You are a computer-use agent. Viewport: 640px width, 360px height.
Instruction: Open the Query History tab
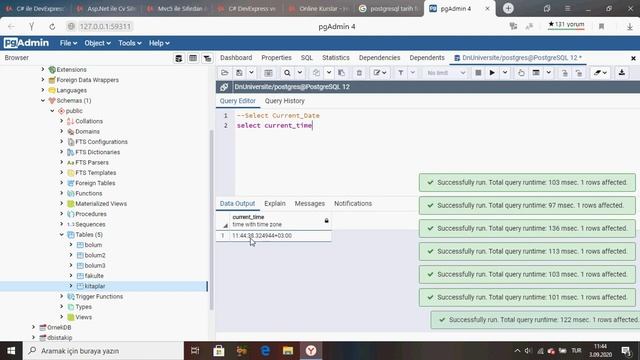tap(284, 101)
